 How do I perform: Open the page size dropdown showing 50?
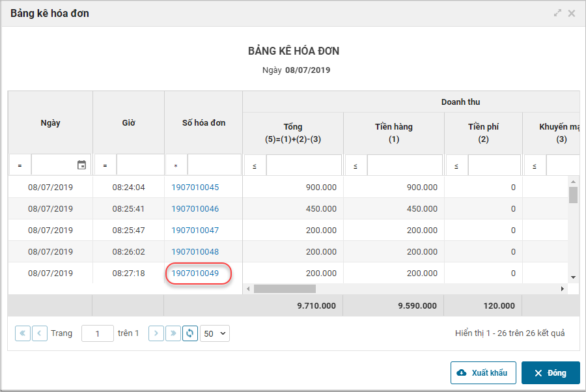click(214, 333)
